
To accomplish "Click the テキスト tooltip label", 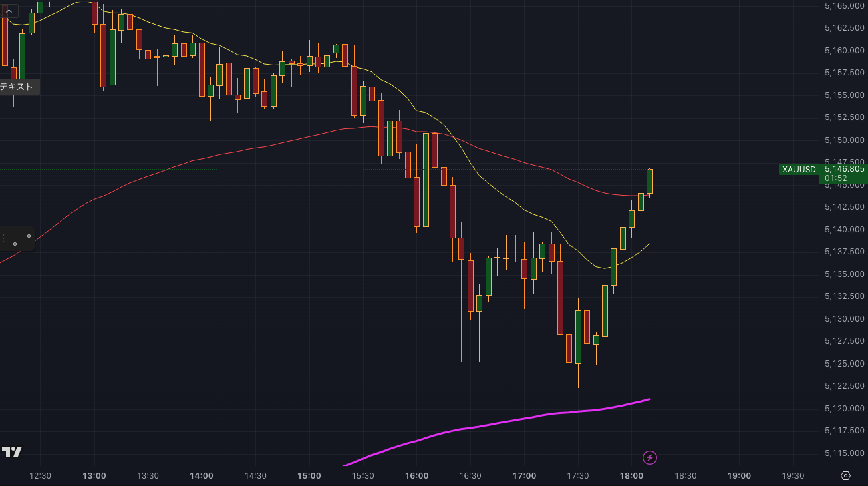I will point(17,87).
